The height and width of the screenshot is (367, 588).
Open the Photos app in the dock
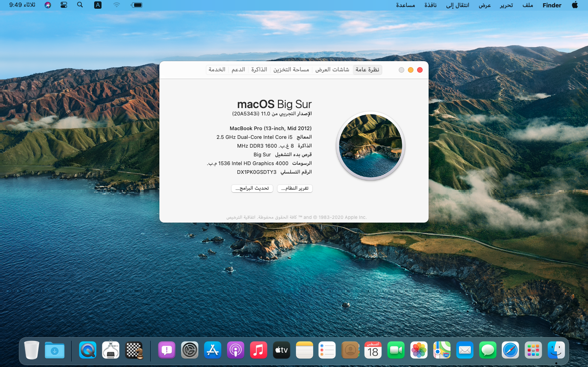(419, 350)
